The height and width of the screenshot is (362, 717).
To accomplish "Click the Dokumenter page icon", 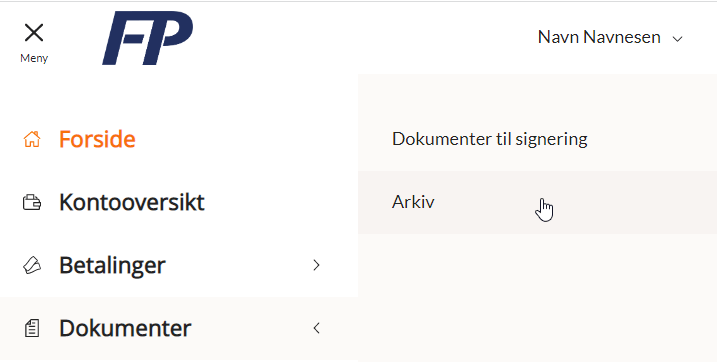I will tap(32, 328).
